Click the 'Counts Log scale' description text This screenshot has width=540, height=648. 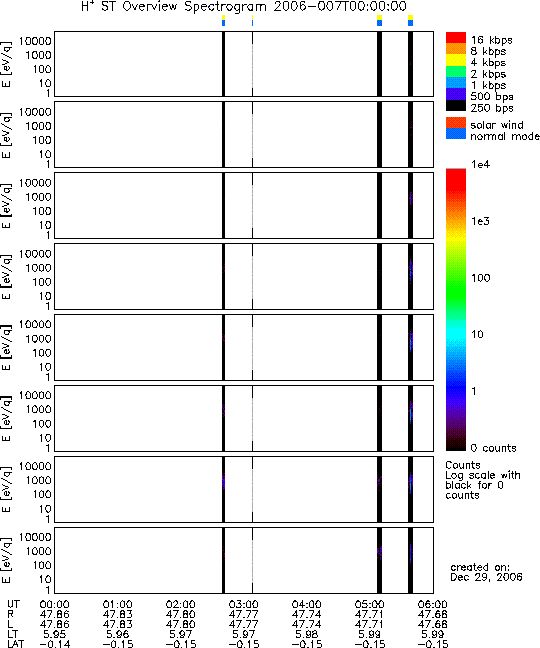(x=483, y=480)
